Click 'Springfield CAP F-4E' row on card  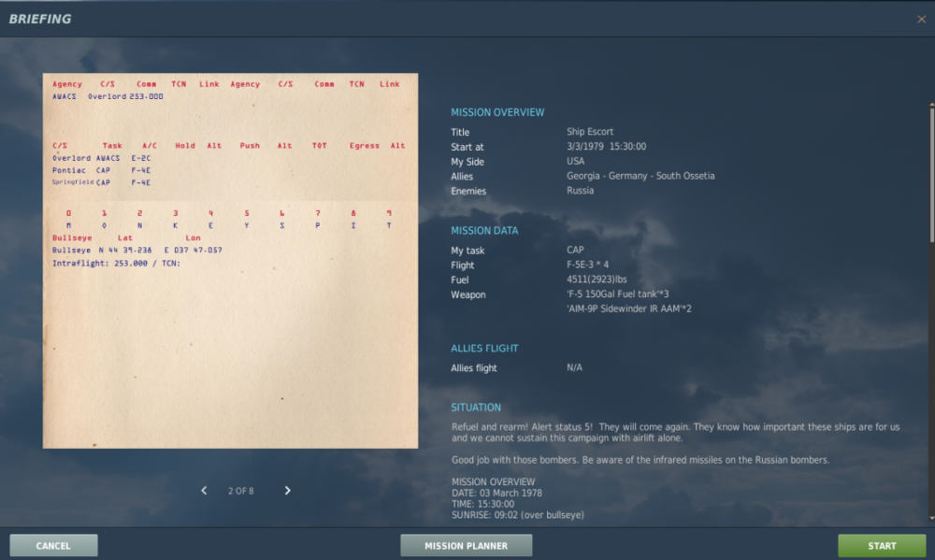click(x=101, y=182)
